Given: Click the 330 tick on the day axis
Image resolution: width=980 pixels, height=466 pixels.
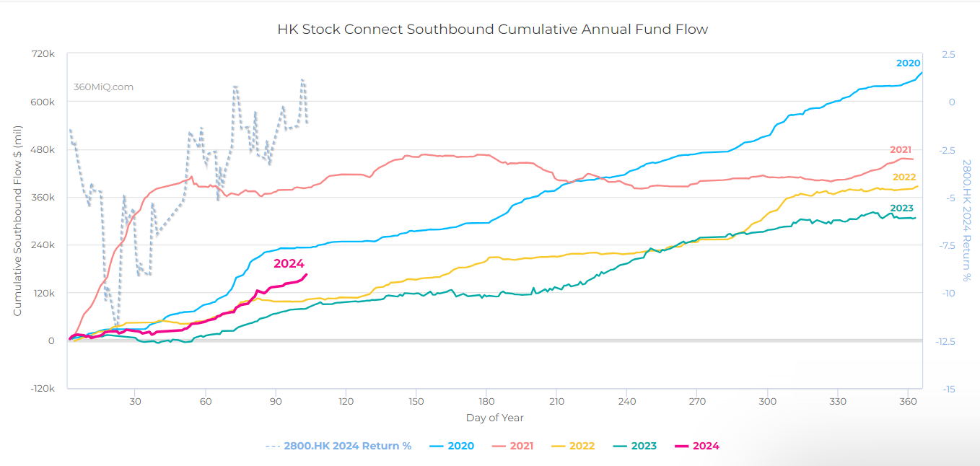Looking at the screenshot, I should point(838,401).
